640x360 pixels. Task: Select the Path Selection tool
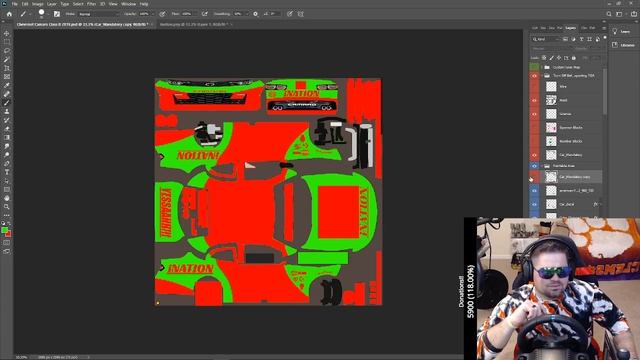(7, 181)
